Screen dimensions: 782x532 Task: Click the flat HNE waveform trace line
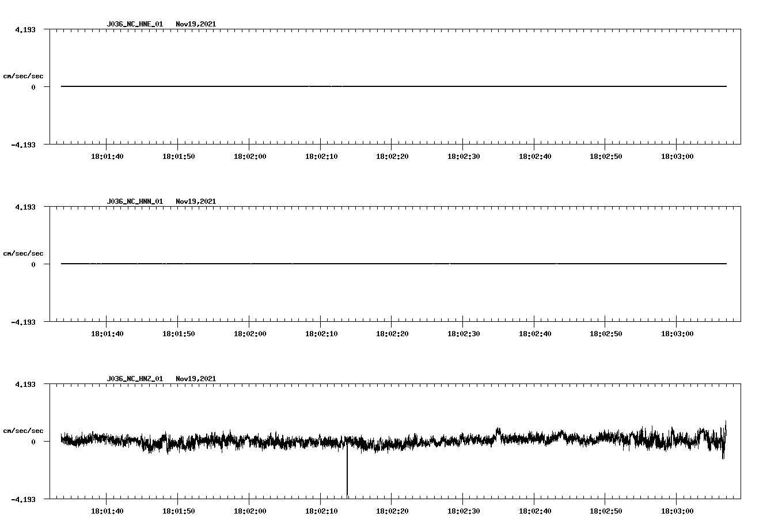pos(394,86)
